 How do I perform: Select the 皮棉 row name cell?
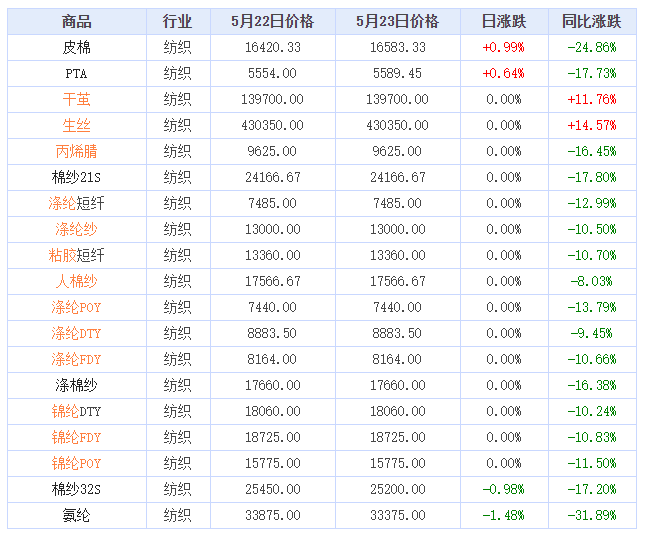(76, 47)
